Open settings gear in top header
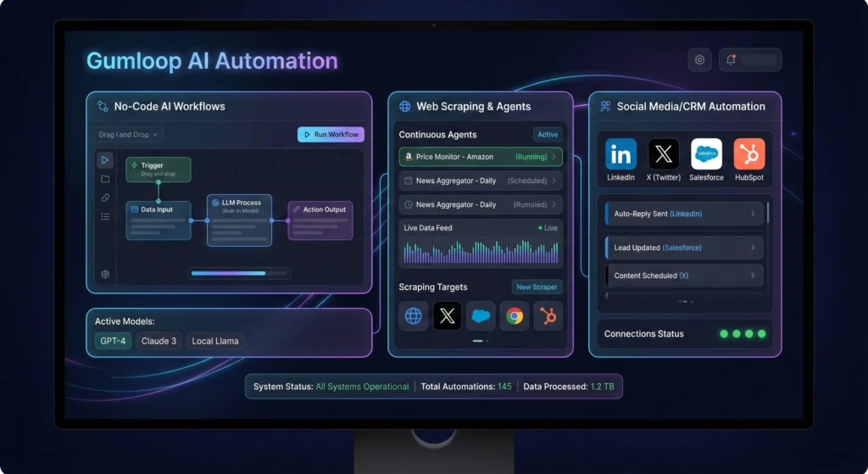The width and height of the screenshot is (868, 474). (699, 60)
